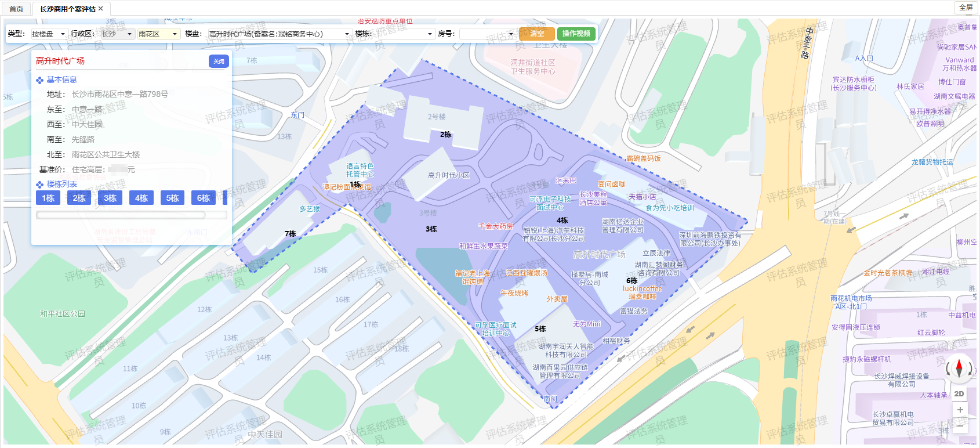Click the address 长沙市雨花区中意一路798号
The image size is (980, 448).
pos(120,94)
